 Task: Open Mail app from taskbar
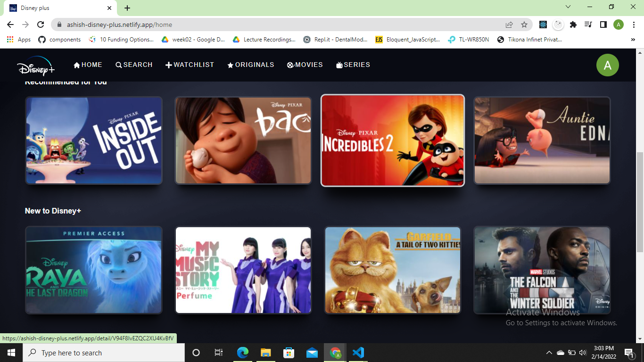point(312,353)
